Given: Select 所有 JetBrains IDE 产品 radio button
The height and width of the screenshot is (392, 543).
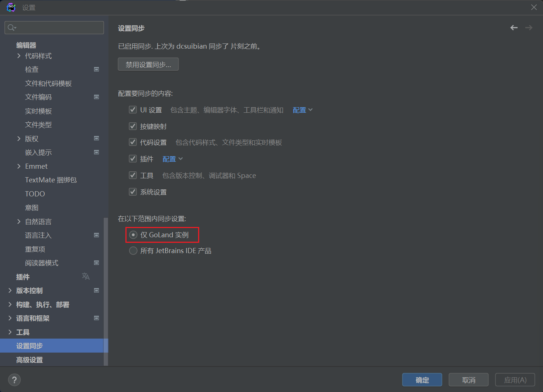Looking at the screenshot, I should point(133,251).
